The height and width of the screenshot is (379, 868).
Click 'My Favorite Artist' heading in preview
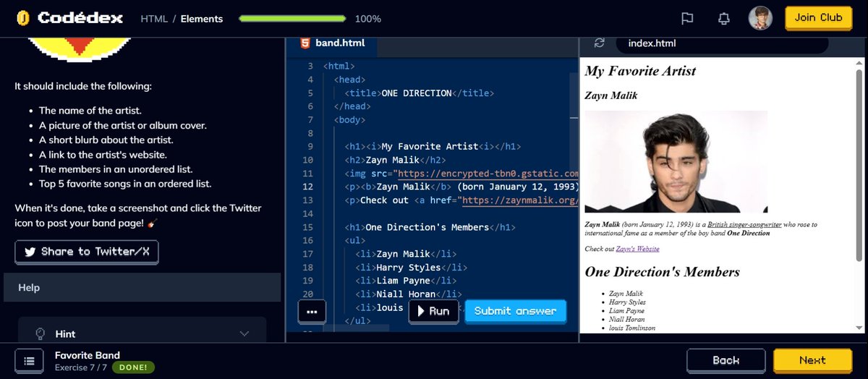pos(640,71)
